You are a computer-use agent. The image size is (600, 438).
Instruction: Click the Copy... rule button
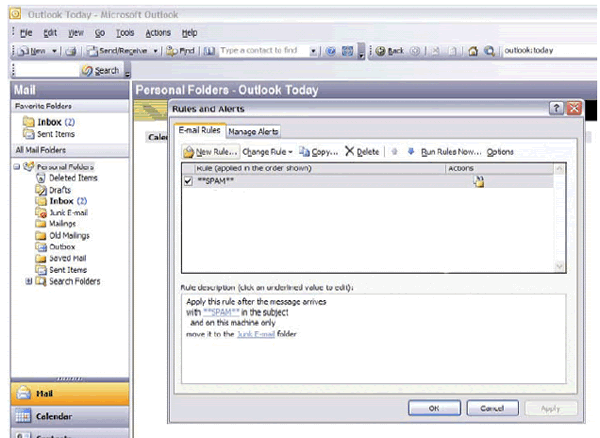point(319,152)
